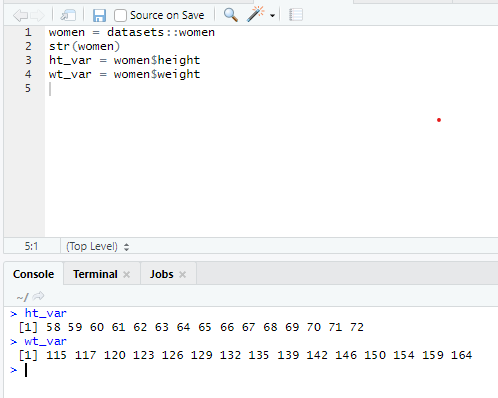
Task: Open compile report notebook icon
Action: click(296, 15)
